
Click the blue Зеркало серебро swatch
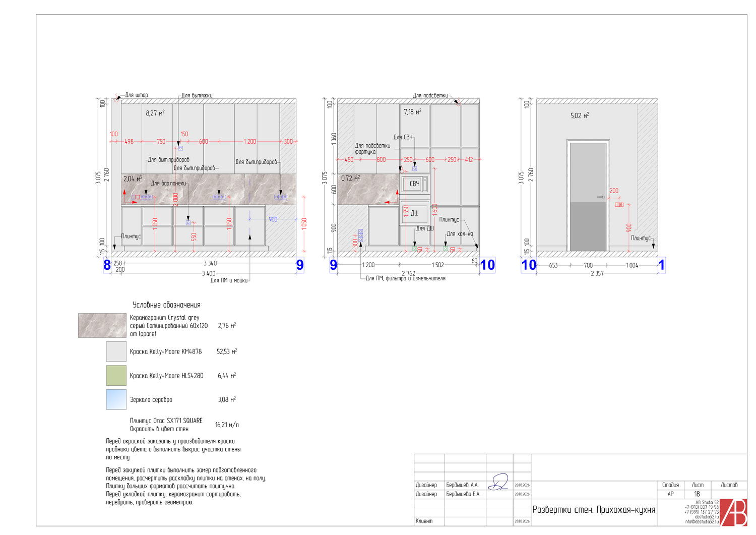(116, 399)
